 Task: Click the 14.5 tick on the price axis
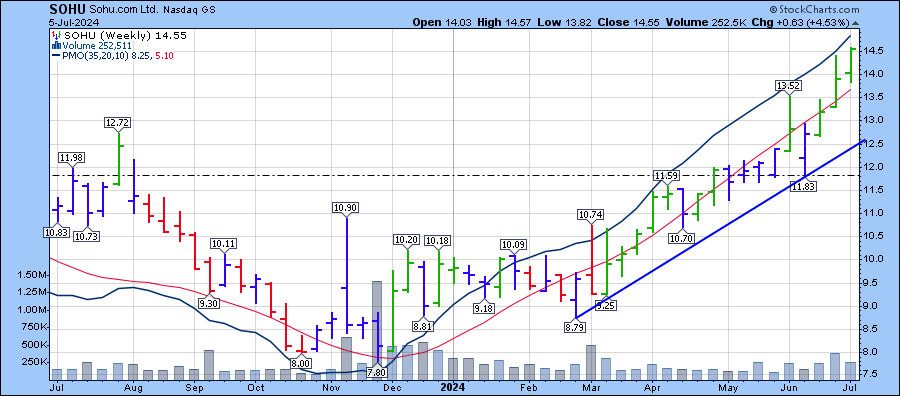tap(873, 51)
